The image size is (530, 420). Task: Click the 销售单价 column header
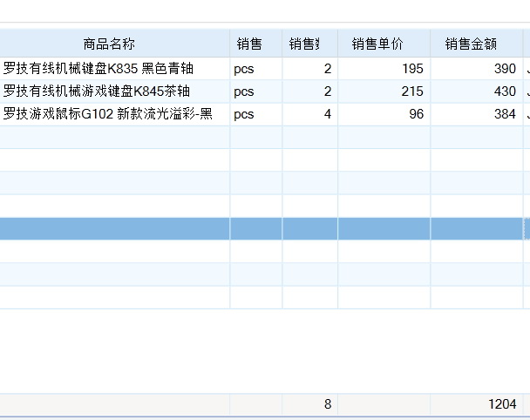(x=384, y=44)
